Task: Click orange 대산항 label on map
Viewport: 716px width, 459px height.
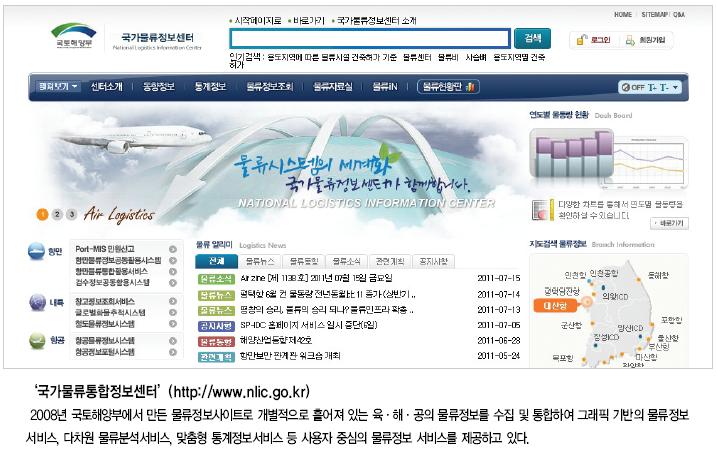Action: point(555,306)
